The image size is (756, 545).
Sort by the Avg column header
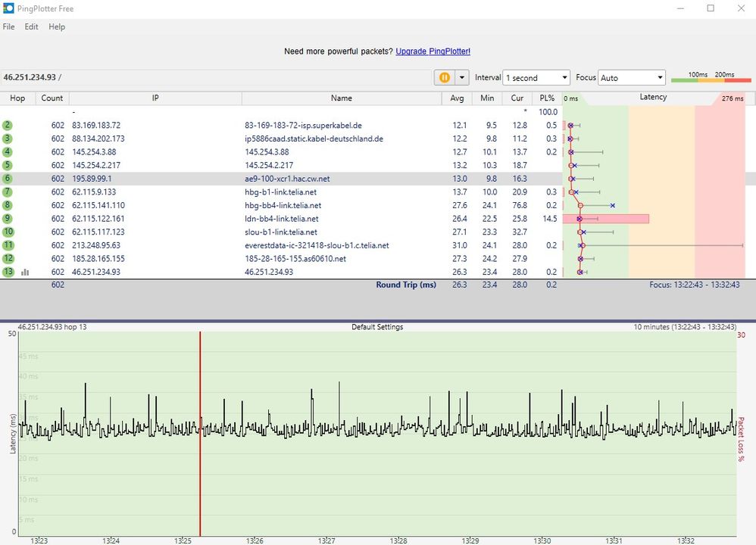[457, 98]
